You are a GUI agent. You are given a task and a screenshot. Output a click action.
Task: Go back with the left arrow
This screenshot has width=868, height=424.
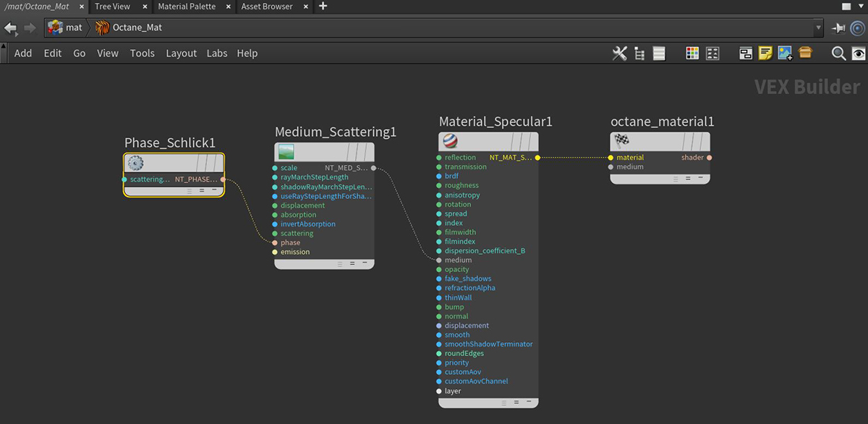(x=10, y=28)
